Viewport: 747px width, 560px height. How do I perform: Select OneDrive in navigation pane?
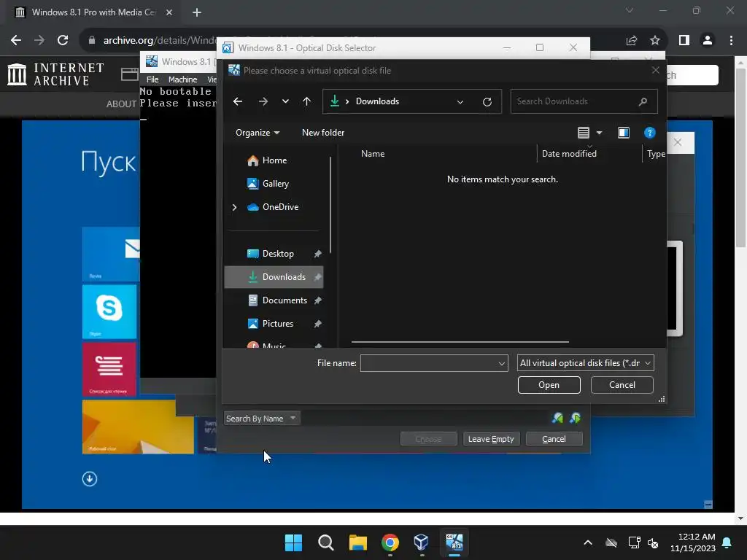279,207
